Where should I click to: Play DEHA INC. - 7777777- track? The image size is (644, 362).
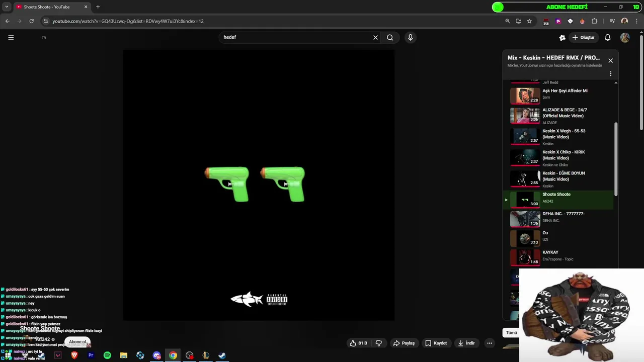pos(559,219)
